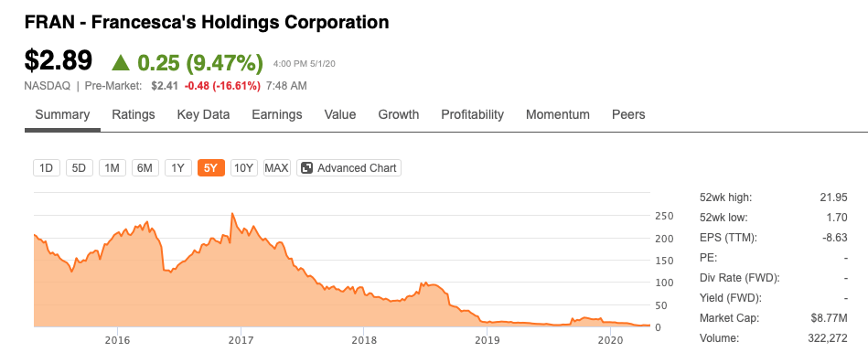Switch chart to 1M range
This screenshot has height=363, width=868.
pyautogui.click(x=113, y=167)
